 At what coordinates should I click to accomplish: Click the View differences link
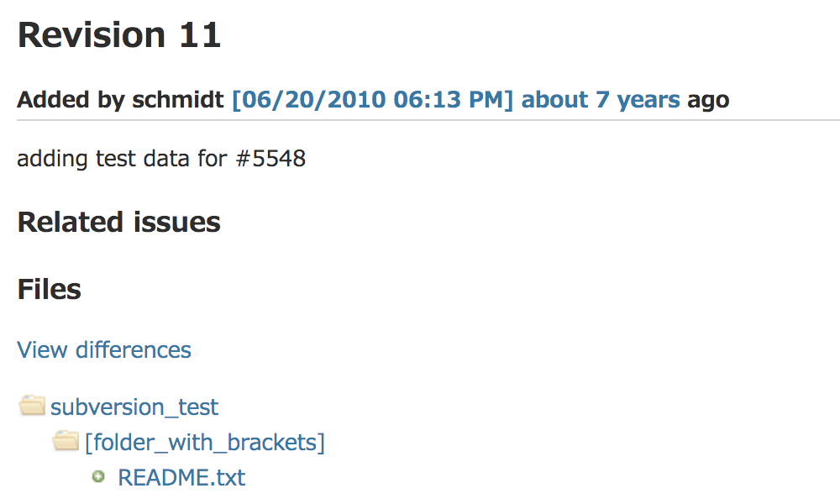point(104,349)
